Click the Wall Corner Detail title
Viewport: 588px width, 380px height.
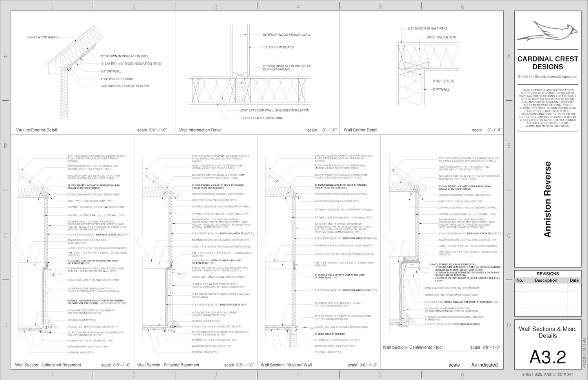pos(360,130)
